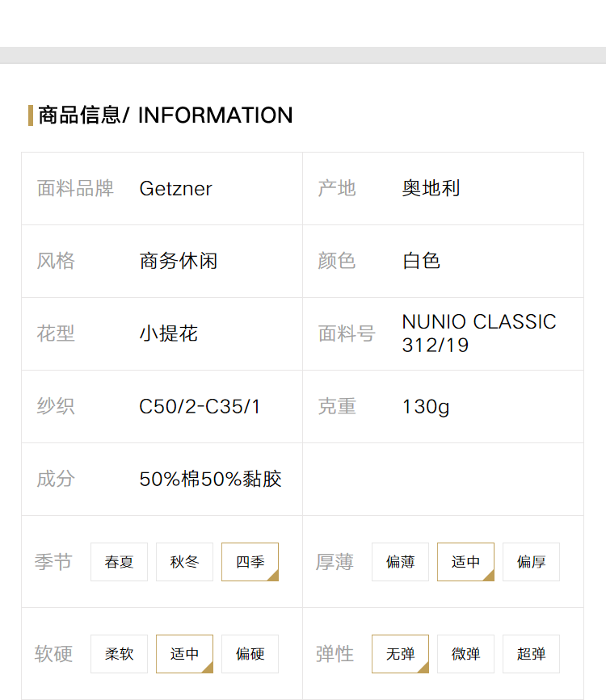Viewport: 606px width, 700px height.
Task: Choose 偏薄 thickness option
Action: click(x=400, y=562)
